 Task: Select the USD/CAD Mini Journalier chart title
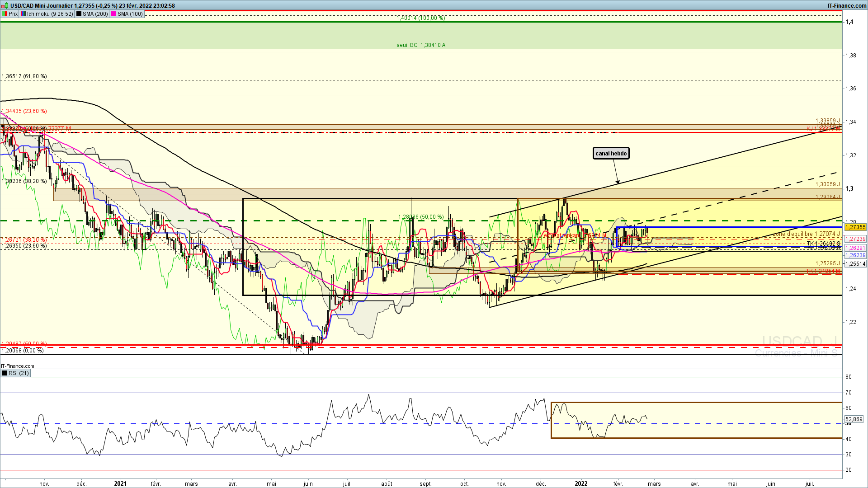pyautogui.click(x=42, y=6)
